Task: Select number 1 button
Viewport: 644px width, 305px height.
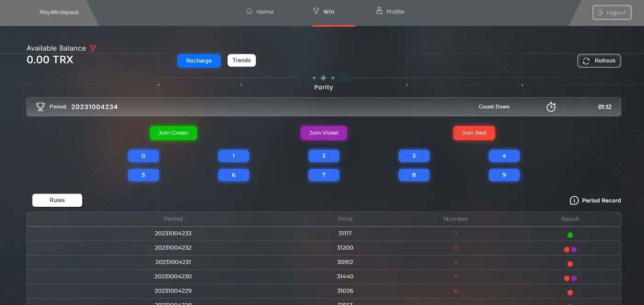Action: click(234, 156)
